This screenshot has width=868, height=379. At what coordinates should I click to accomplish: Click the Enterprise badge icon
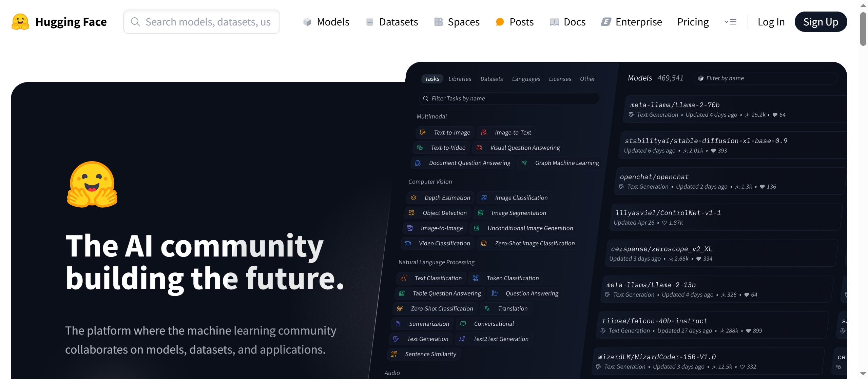(x=606, y=22)
